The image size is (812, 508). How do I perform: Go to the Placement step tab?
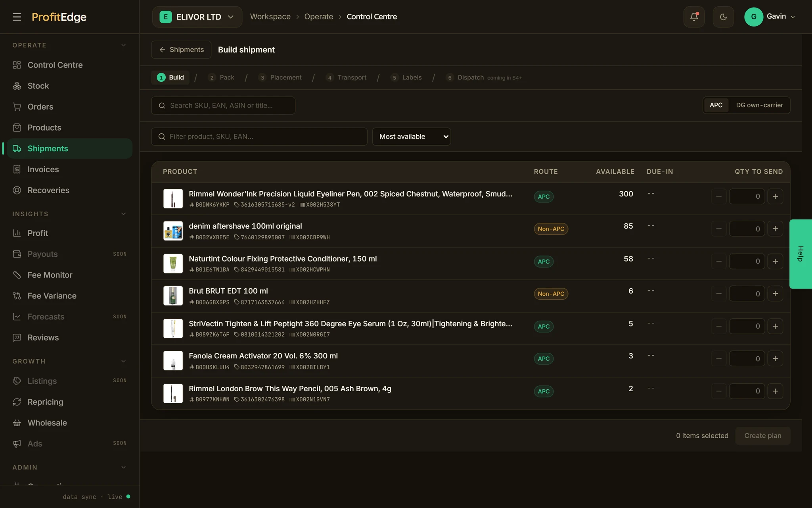point(280,77)
